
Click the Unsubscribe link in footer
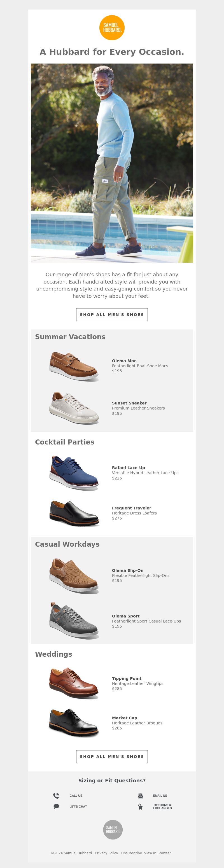point(131,853)
